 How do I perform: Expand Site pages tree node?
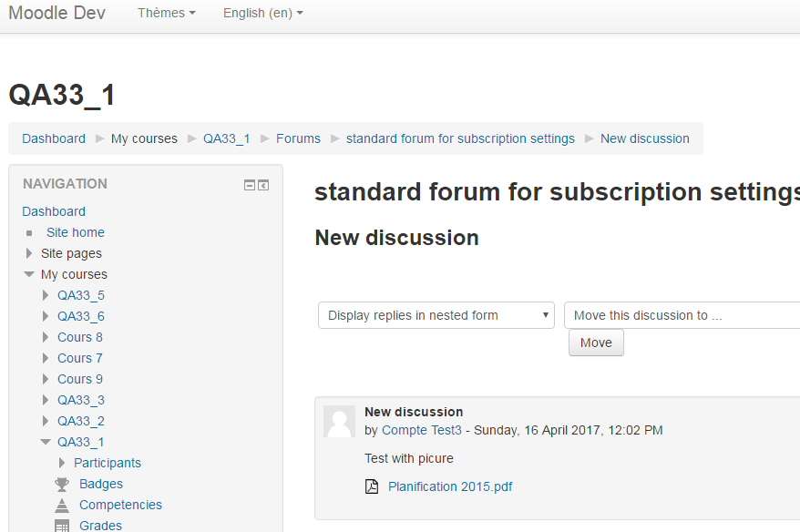click(29, 253)
